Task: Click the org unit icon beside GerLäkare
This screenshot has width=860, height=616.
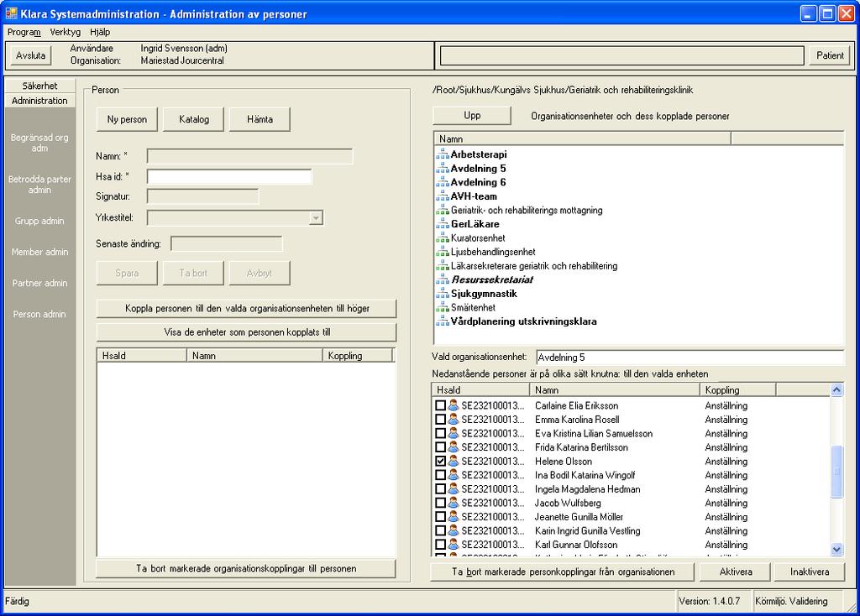Action: coord(443,224)
